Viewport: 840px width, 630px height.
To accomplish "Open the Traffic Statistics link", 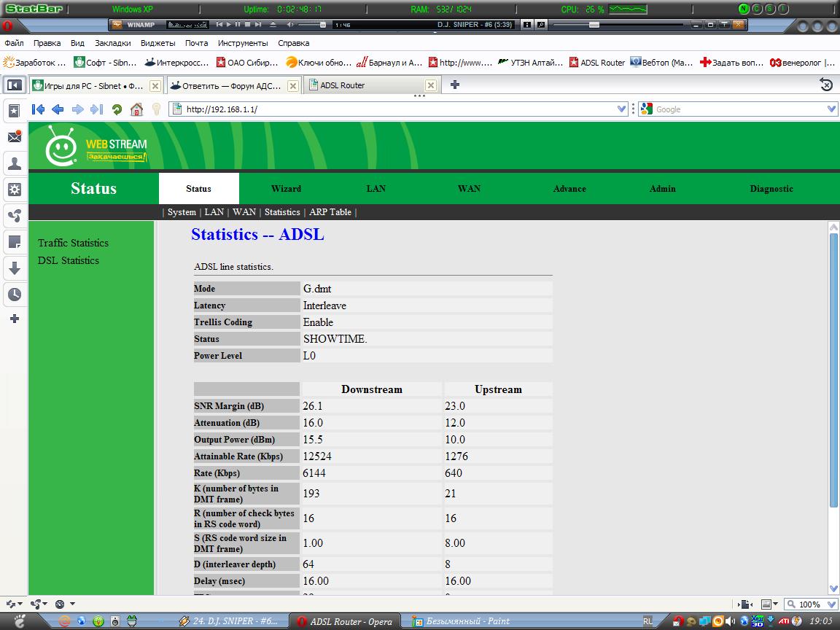I will point(73,243).
